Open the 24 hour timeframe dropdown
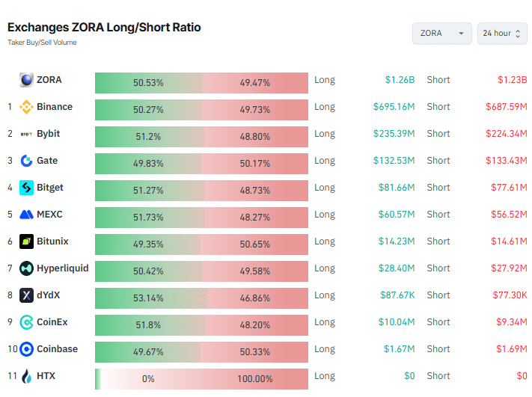Viewport: 532px width, 397px height. (x=502, y=34)
